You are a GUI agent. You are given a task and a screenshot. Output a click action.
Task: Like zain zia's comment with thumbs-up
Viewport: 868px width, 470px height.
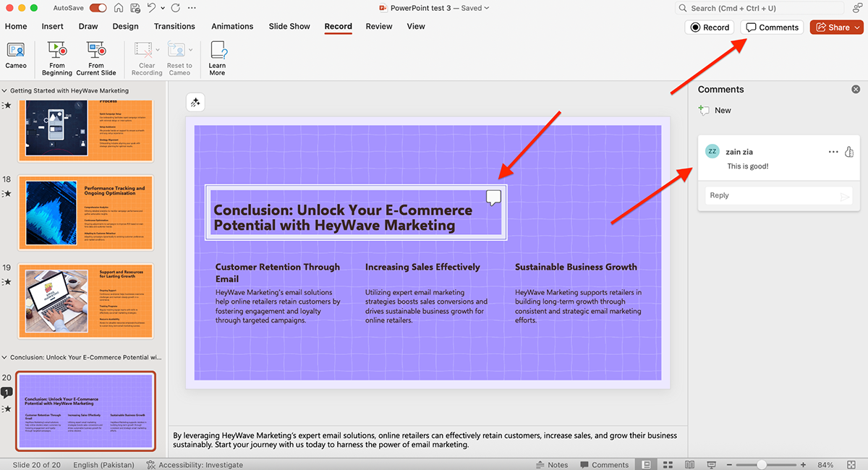pos(849,152)
